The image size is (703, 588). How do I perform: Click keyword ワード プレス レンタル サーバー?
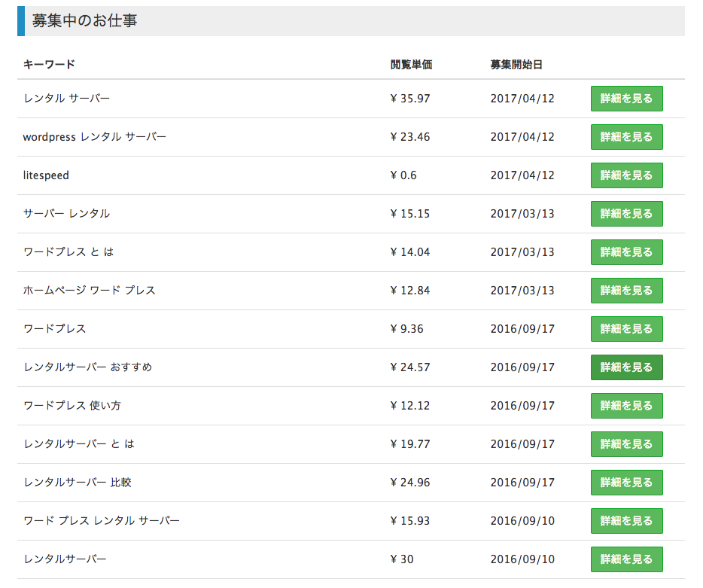102,521
